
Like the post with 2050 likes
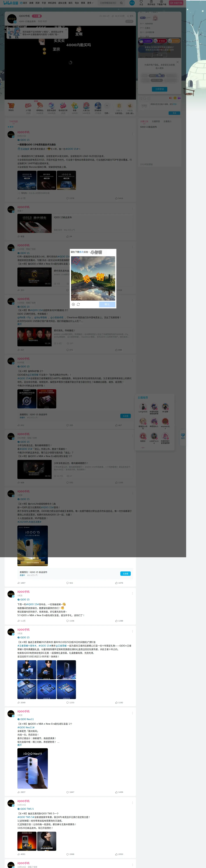(119, 854)
